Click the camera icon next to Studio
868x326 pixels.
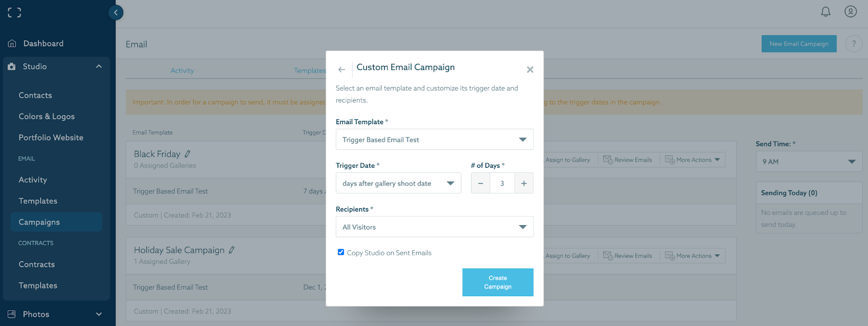tap(12, 66)
